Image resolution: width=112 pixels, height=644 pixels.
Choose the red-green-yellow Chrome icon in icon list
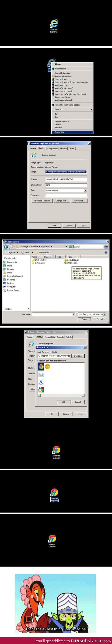click(41, 367)
